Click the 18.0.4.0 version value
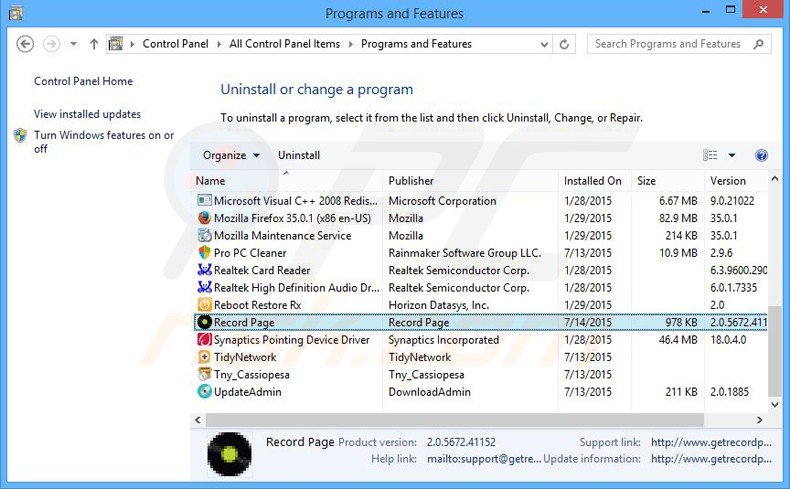Screen dimensions: 790x489 [728, 340]
